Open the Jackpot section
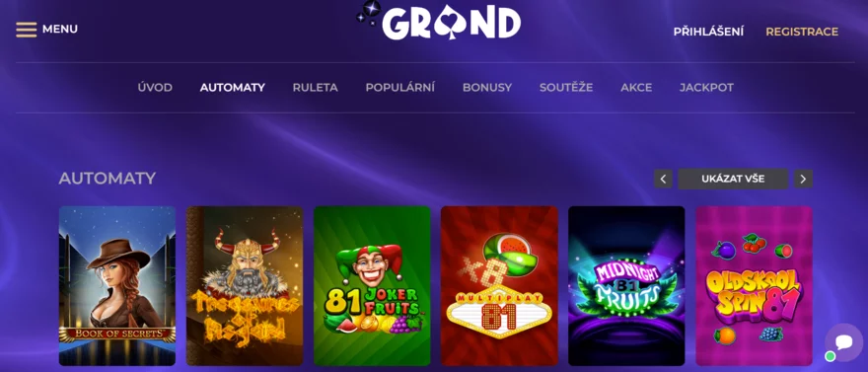Image resolution: width=868 pixels, height=372 pixels. 706,88
